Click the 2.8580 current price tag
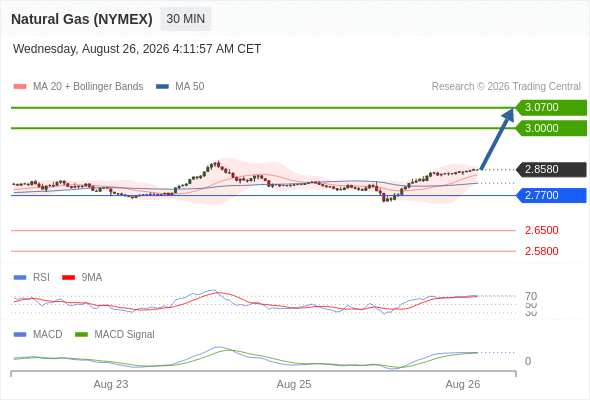The height and width of the screenshot is (400, 590). point(551,169)
